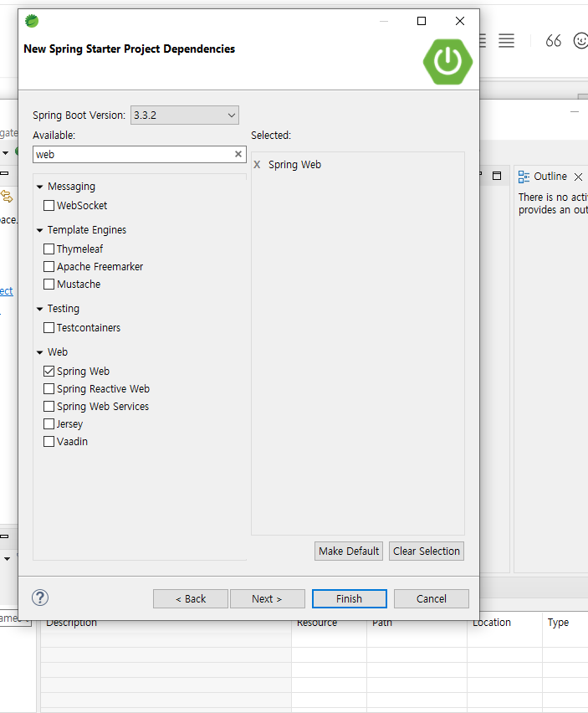Collapse the Testing category
The image size is (588, 713).
tap(40, 309)
